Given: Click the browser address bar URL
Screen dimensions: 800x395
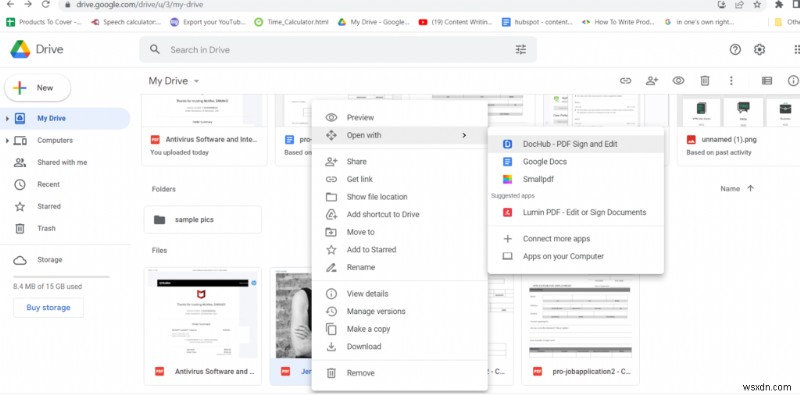Looking at the screenshot, I should (140, 4).
